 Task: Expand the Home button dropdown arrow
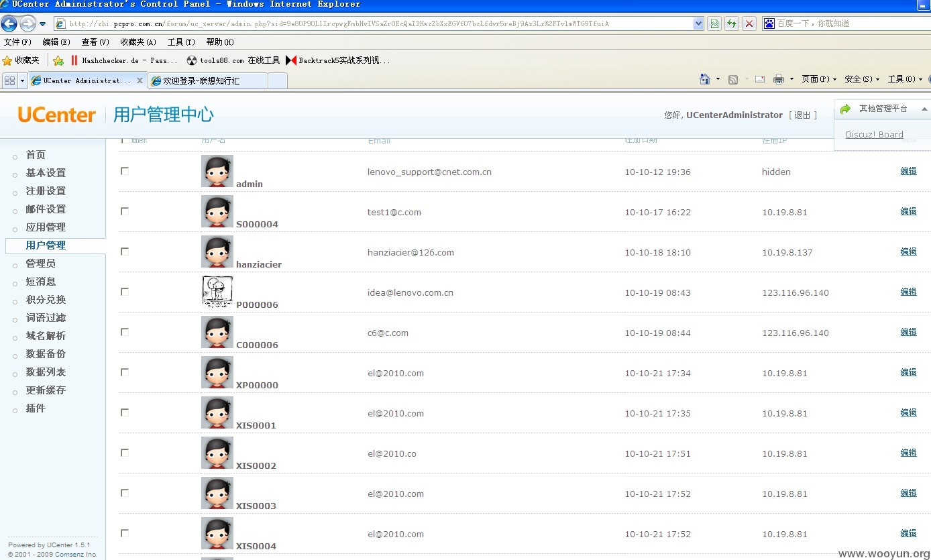coord(718,79)
